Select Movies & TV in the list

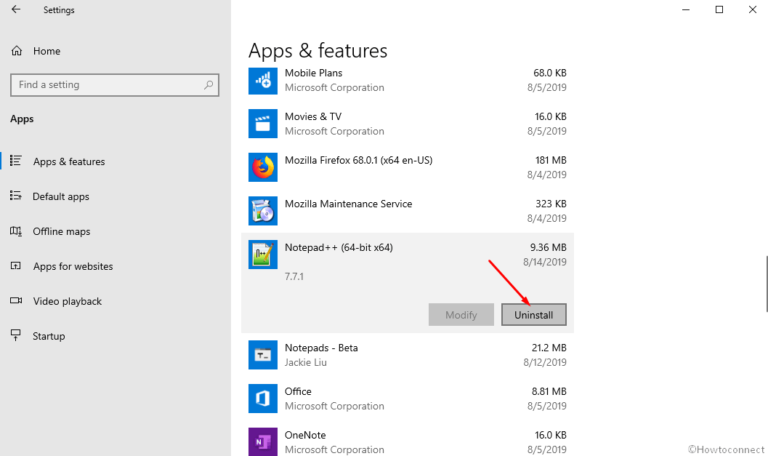313,117
